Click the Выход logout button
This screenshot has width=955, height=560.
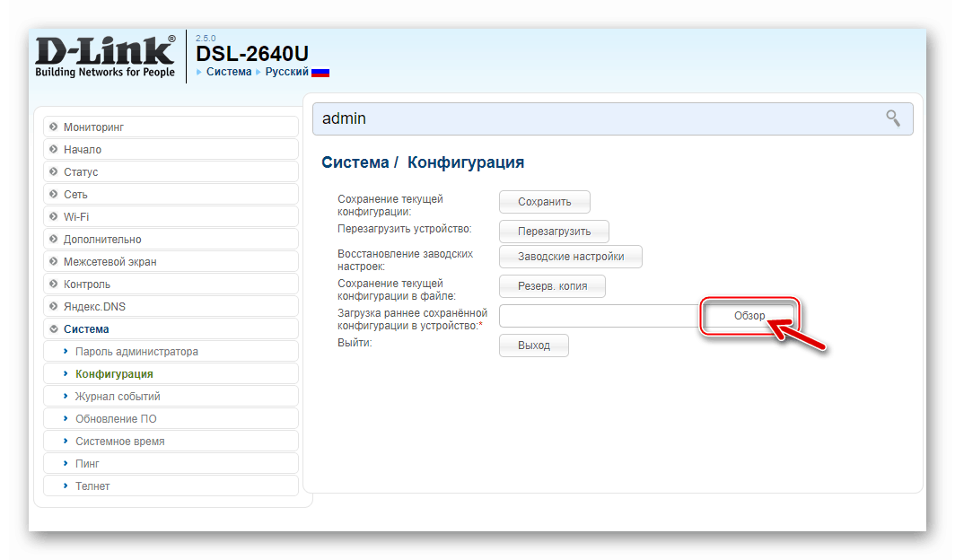534,346
